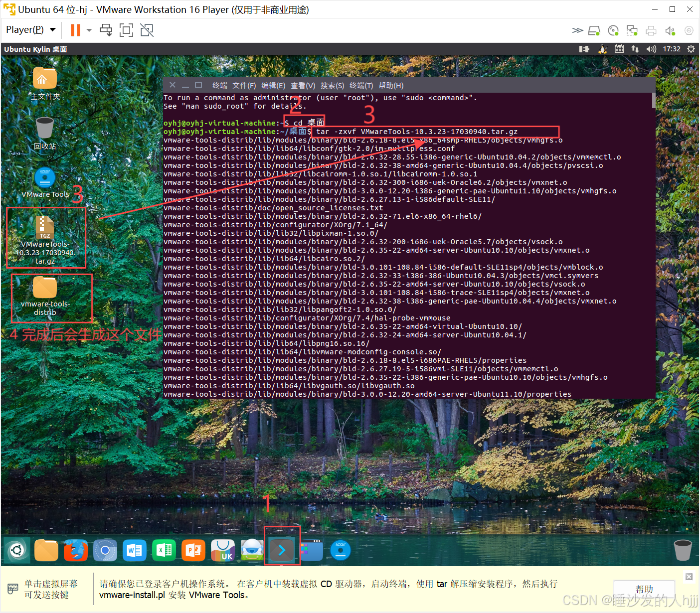This screenshot has width=700, height=613.
Task: Open the VMware Tools DVD desktop icon
Action: coord(45,182)
